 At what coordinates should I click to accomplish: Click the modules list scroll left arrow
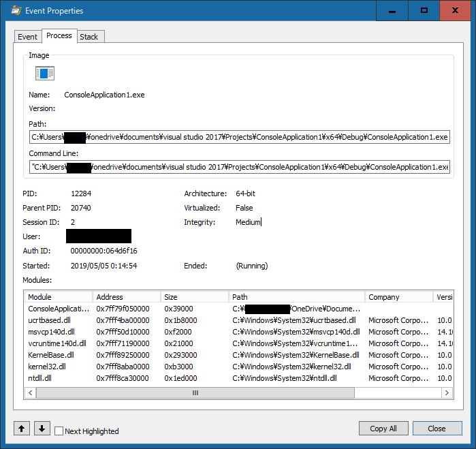click(x=31, y=393)
